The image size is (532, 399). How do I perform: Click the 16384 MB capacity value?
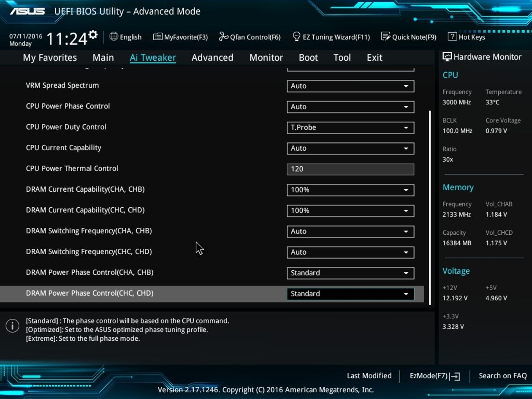[x=457, y=243]
